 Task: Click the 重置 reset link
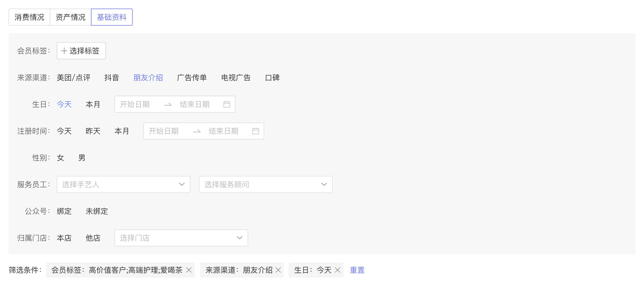point(357,270)
